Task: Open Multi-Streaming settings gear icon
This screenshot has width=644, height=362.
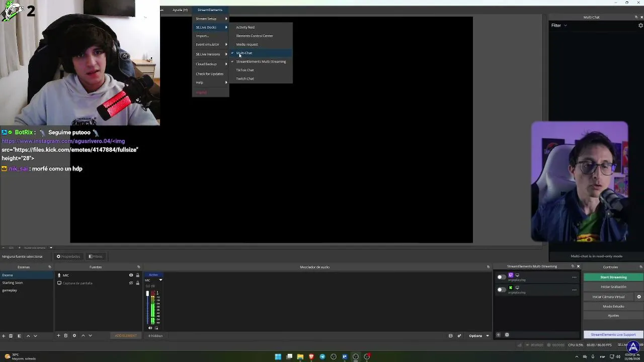Action: click(507, 335)
